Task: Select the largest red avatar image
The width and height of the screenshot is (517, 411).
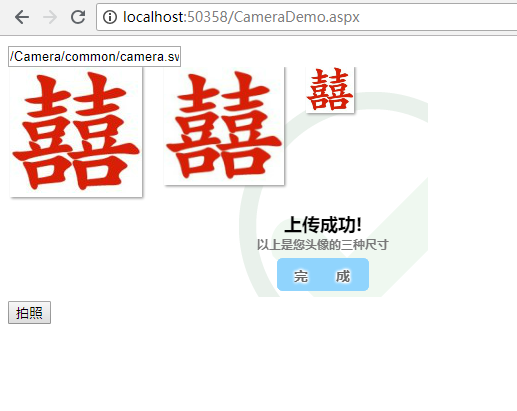Action: [x=76, y=132]
